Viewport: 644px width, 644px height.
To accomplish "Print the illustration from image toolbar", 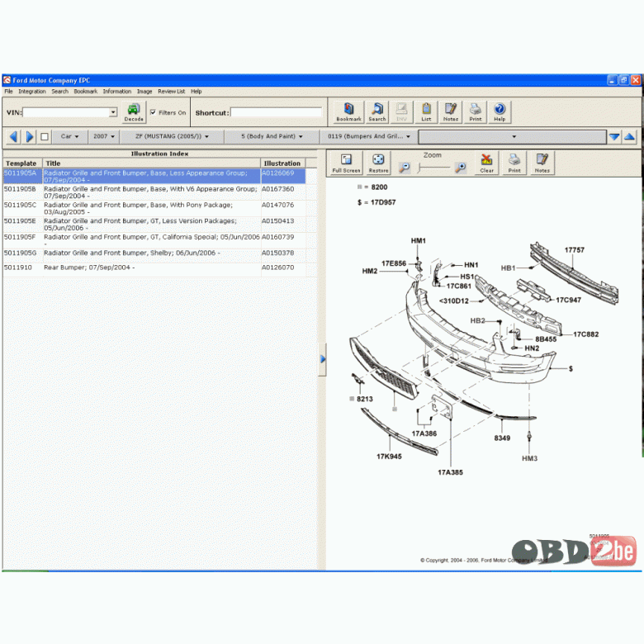I will (514, 163).
